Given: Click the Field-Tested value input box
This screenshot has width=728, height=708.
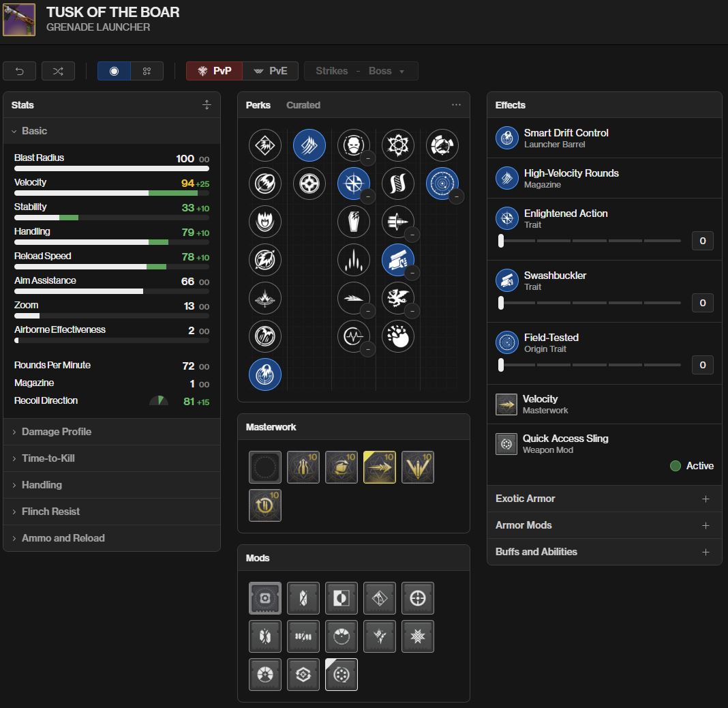Looking at the screenshot, I should [x=702, y=365].
